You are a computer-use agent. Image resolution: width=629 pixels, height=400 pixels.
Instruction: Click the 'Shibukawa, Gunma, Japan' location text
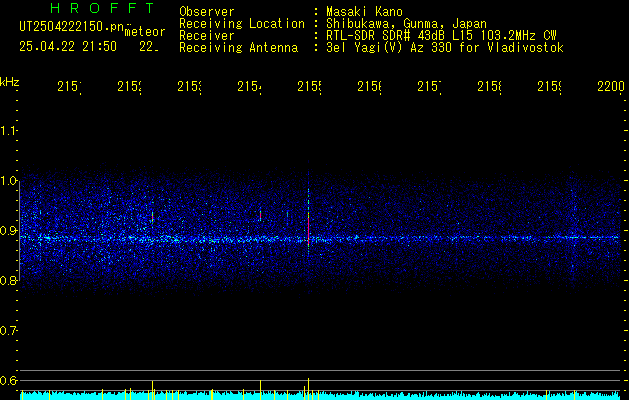[x=406, y=23]
